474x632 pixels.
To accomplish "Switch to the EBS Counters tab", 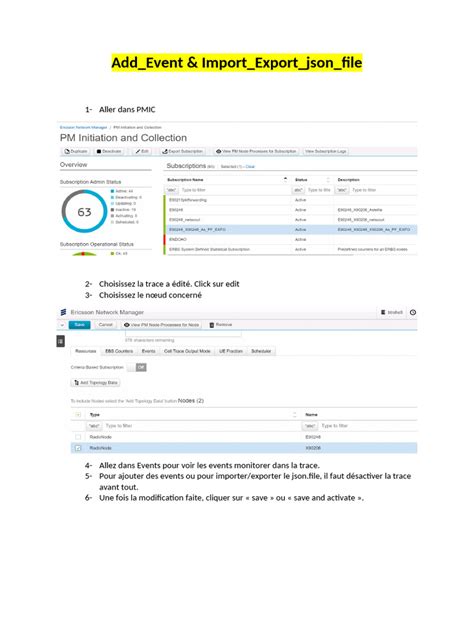I will 119,351.
